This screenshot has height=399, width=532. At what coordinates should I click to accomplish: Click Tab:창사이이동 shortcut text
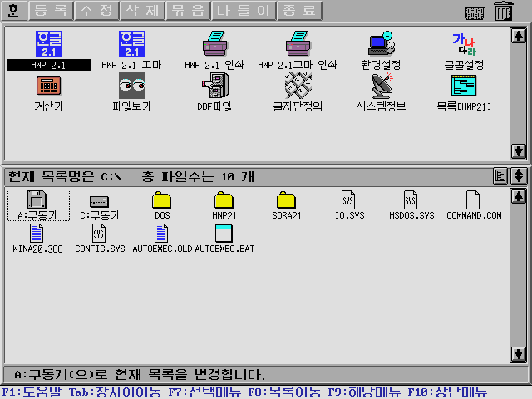point(116,392)
